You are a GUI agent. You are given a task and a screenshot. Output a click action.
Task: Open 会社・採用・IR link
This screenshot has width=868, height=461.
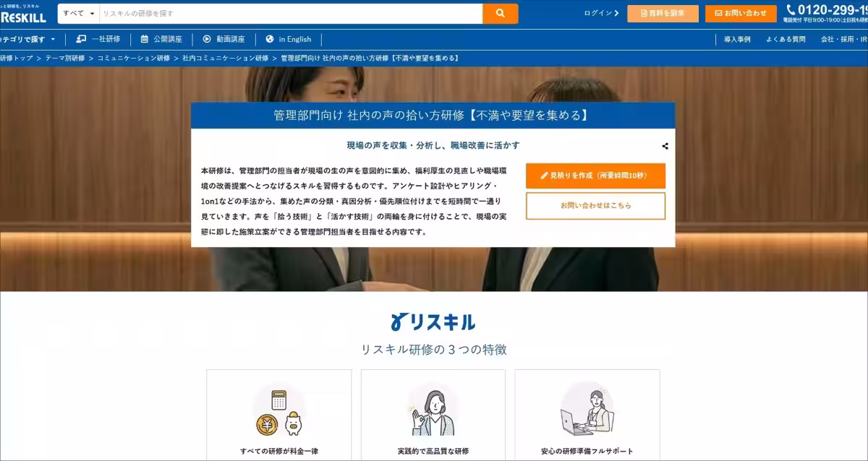click(x=844, y=39)
